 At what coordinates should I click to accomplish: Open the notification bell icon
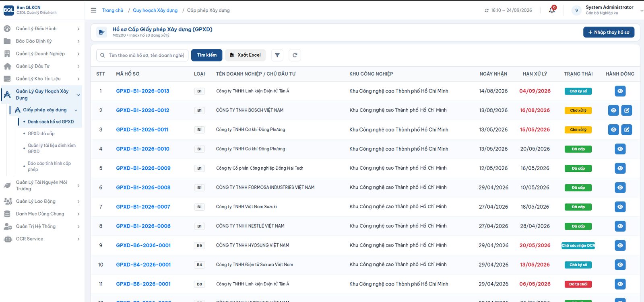click(x=552, y=10)
